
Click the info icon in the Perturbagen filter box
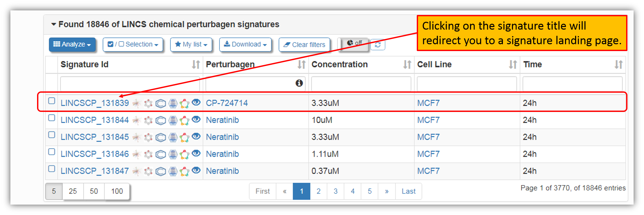(299, 83)
